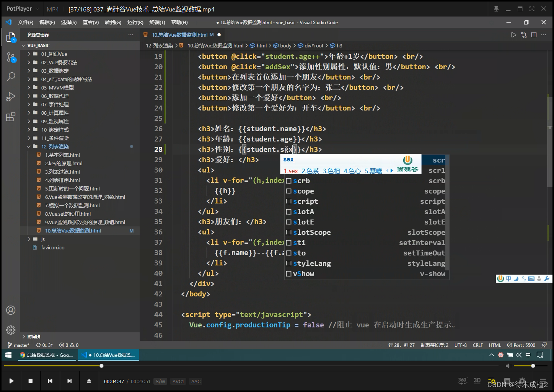Click the 360 degree video icon
554x392 pixels.
tap(462, 381)
